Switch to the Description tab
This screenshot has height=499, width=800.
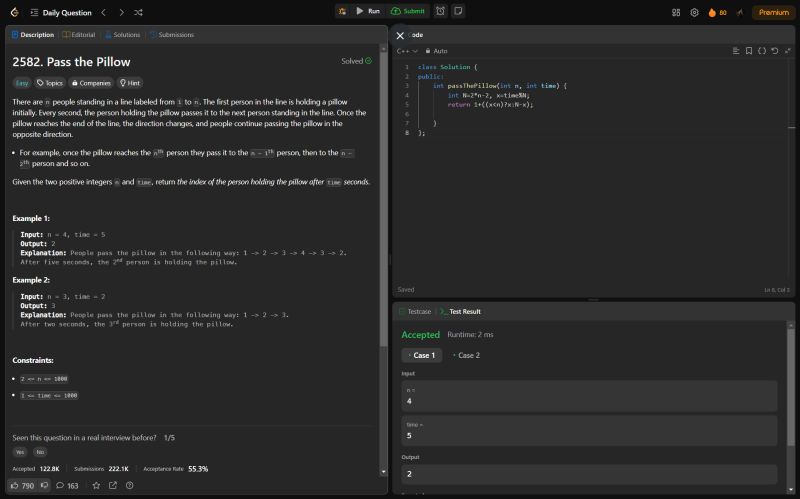(33, 35)
